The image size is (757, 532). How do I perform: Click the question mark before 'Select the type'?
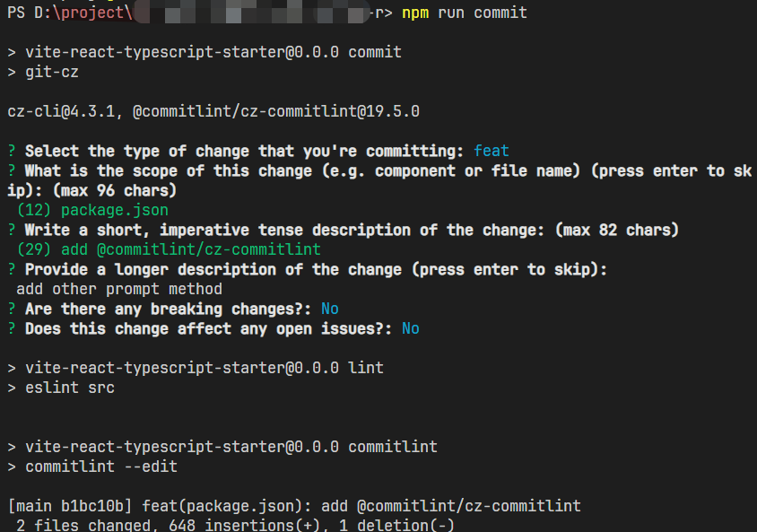(12, 151)
